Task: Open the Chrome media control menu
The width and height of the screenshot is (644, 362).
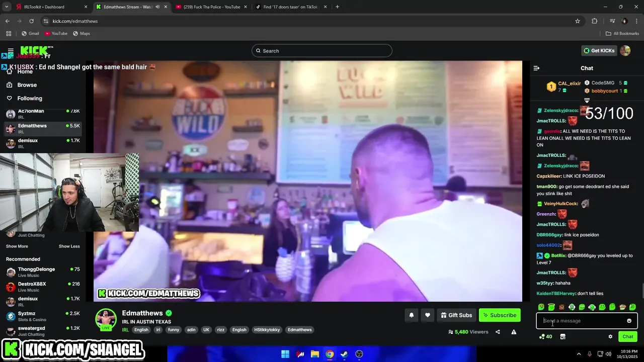Action: coord(612,21)
